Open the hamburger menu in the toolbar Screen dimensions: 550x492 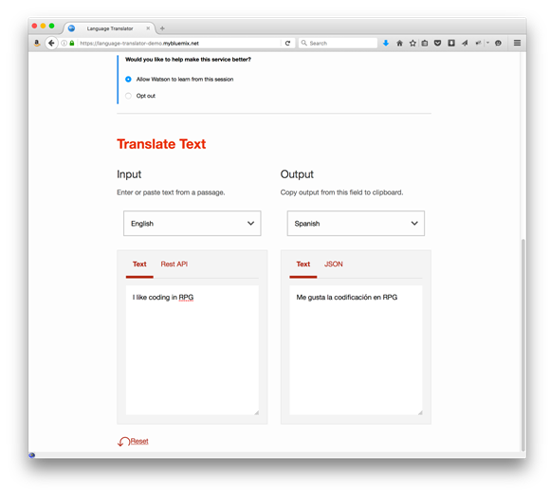tap(517, 43)
